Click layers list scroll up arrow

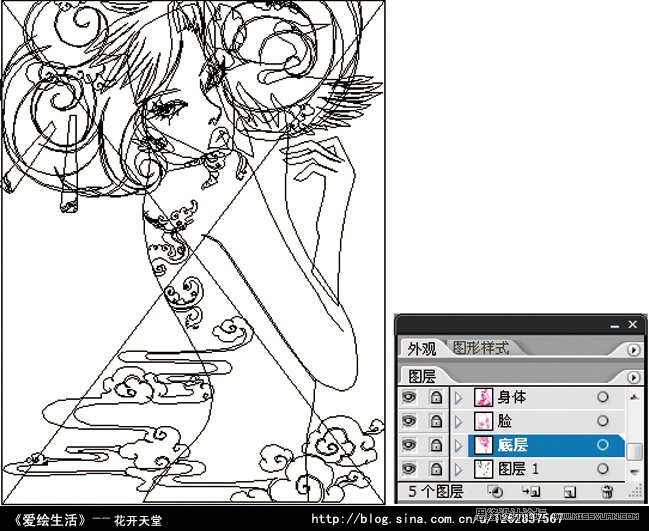[x=634, y=396]
